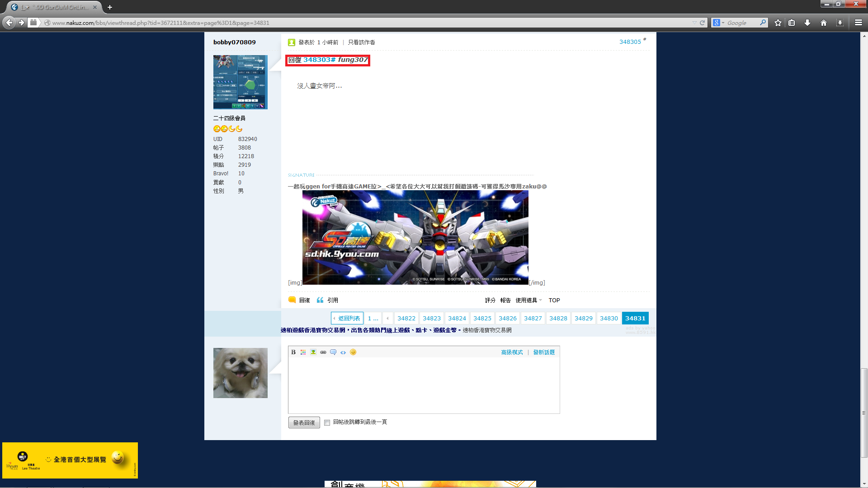Viewport: 868px width, 488px height.
Task: Open URL history dropdown arrow
Action: 694,23
